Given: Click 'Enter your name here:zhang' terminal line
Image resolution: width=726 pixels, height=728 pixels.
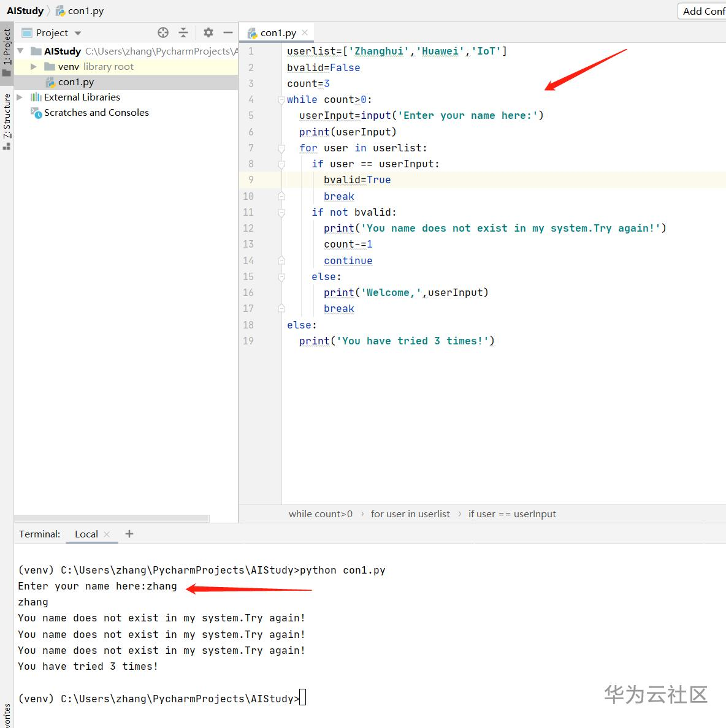Looking at the screenshot, I should (x=97, y=586).
